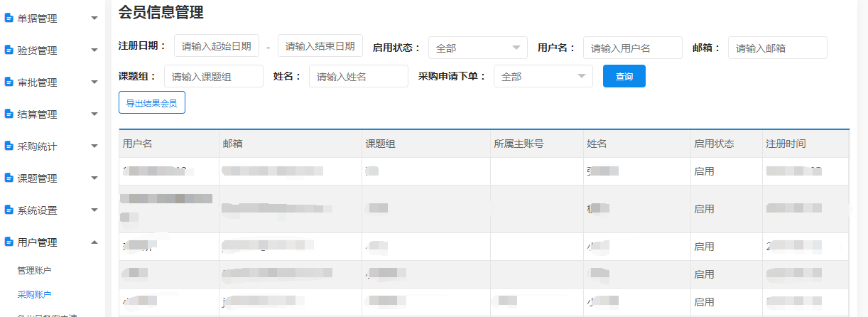
Task: Click the 结算管理 sidebar icon
Action: point(9,114)
